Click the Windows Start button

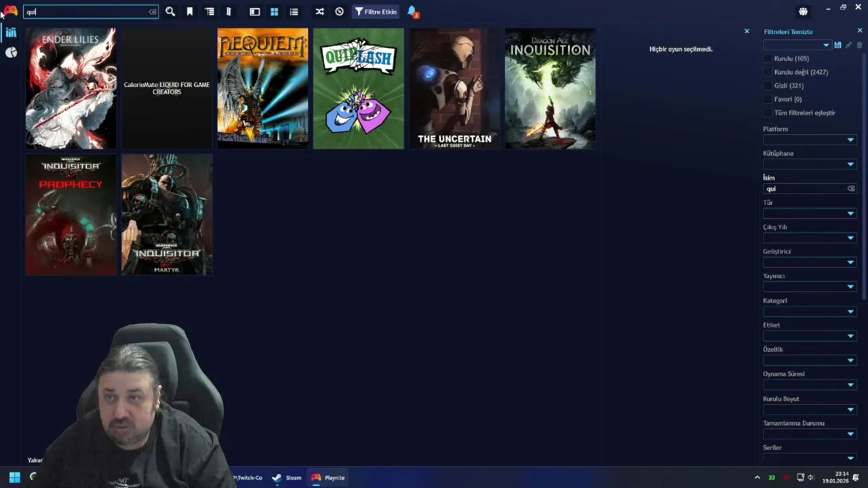[x=14, y=477]
